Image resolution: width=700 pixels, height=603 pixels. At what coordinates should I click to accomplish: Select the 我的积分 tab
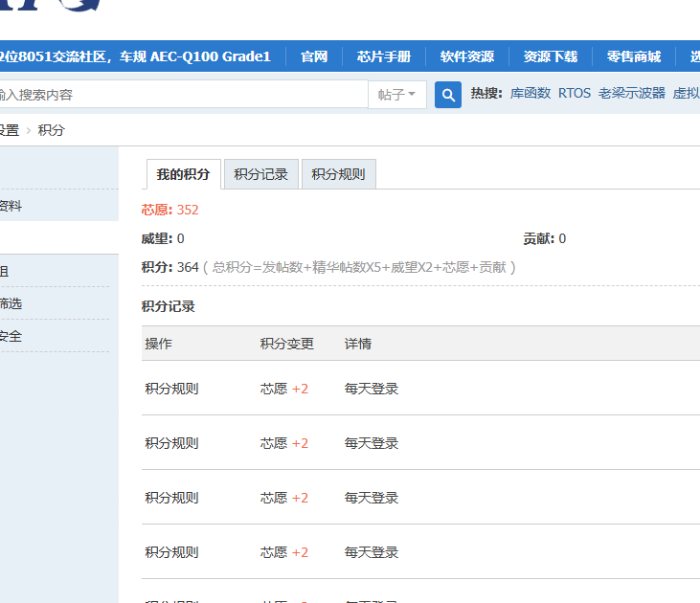pos(184,174)
